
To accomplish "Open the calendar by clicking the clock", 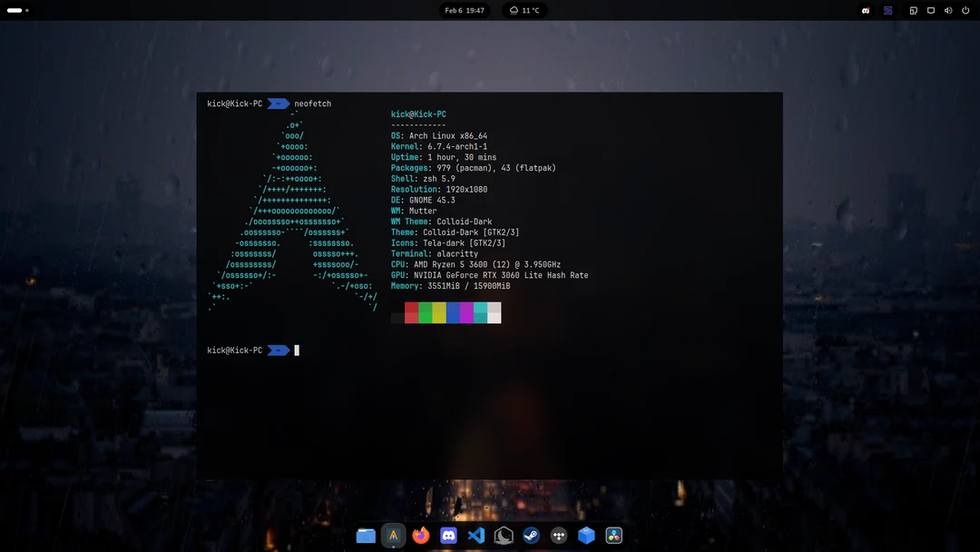I will pyautogui.click(x=465, y=10).
